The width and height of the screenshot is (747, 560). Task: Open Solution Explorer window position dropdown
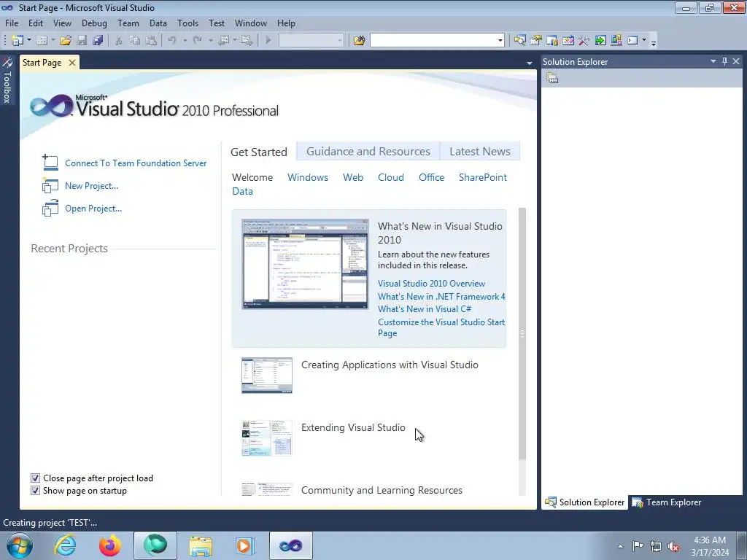point(713,61)
